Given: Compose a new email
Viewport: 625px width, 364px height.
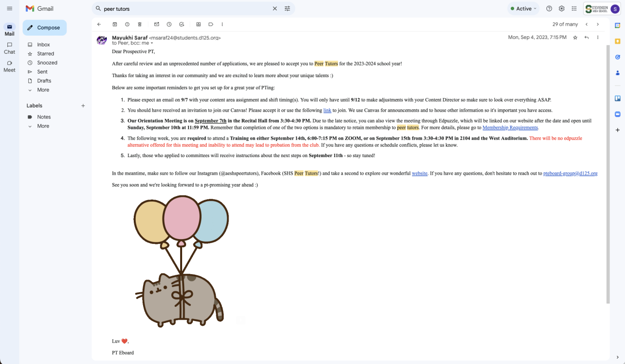Looking at the screenshot, I should 44,28.
